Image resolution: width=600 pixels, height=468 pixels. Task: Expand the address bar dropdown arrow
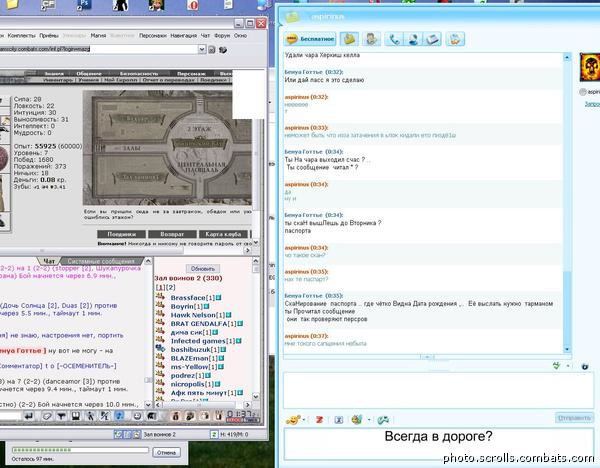(x=202, y=49)
